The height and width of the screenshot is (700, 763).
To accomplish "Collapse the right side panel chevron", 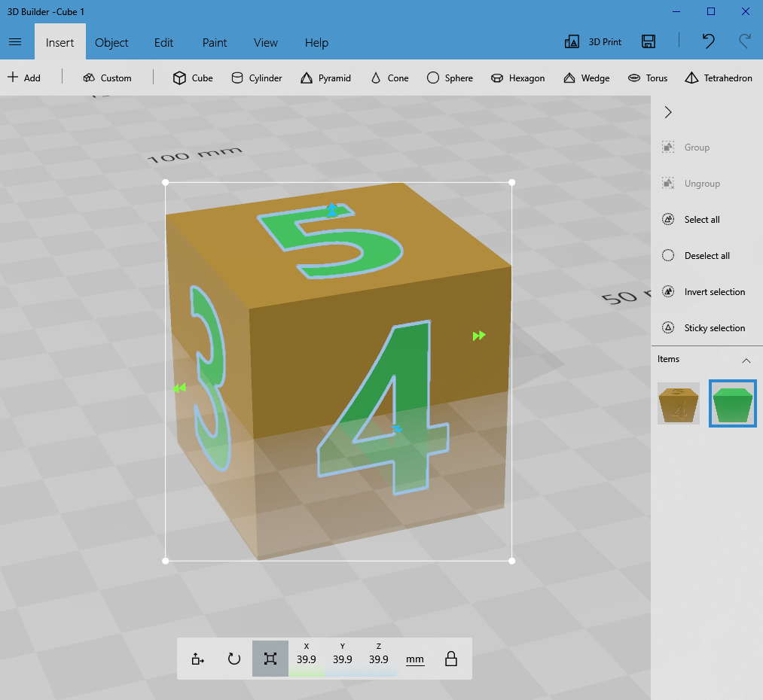I will 668,112.
